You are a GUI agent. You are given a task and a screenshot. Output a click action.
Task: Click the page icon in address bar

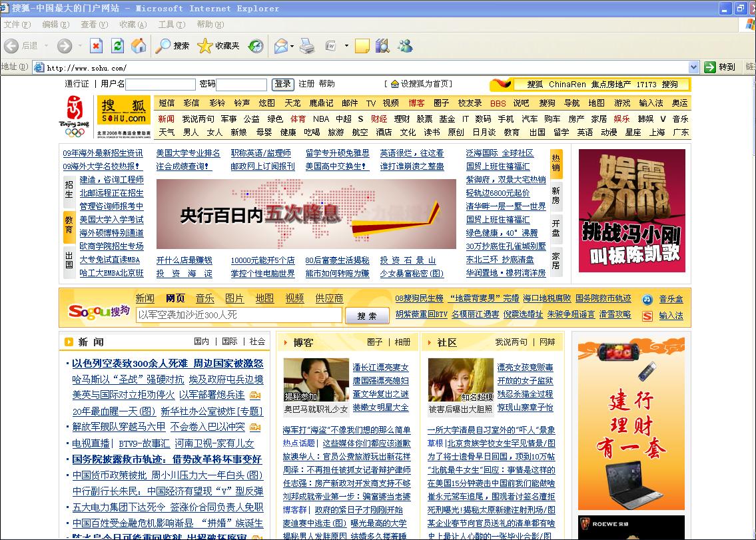pyautogui.click(x=39, y=67)
